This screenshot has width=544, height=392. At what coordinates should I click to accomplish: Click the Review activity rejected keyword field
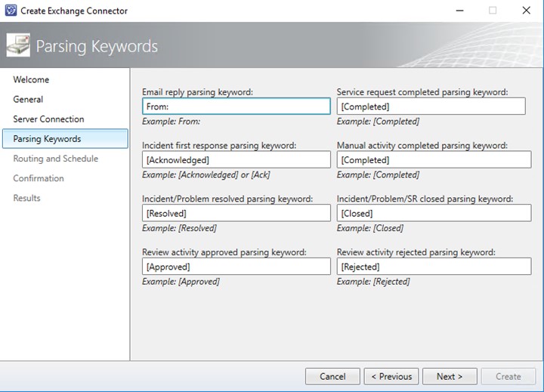pyautogui.click(x=434, y=267)
